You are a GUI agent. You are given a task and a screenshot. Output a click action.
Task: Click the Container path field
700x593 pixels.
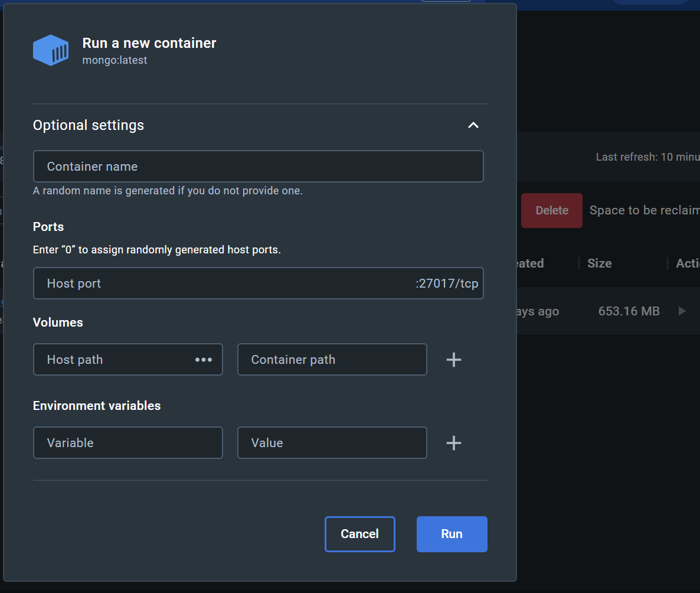pos(332,359)
